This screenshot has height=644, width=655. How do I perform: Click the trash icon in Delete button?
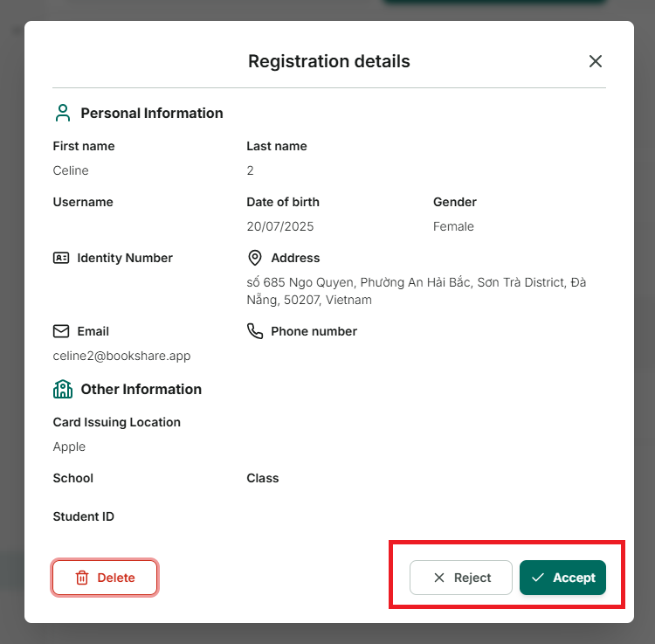tap(82, 578)
